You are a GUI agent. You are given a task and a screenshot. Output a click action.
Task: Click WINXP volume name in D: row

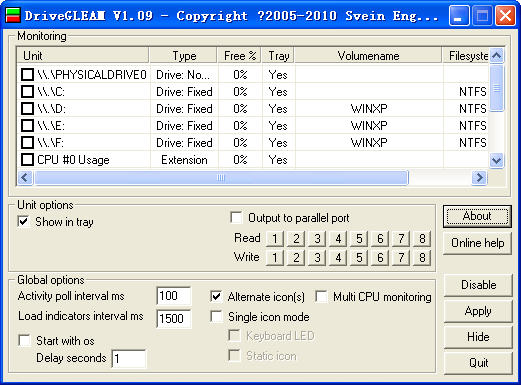(x=369, y=109)
